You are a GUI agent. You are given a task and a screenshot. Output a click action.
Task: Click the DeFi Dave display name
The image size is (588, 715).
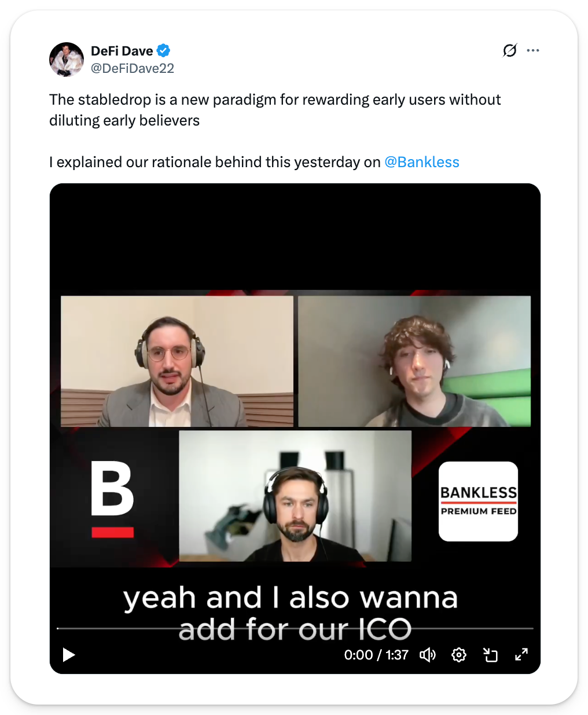coord(122,51)
